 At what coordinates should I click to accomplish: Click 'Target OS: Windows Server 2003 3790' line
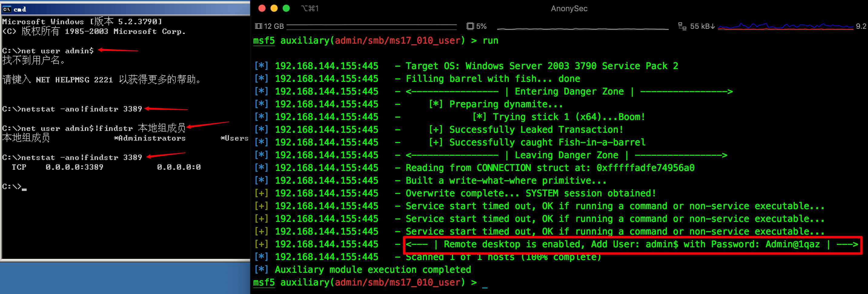tap(542, 66)
